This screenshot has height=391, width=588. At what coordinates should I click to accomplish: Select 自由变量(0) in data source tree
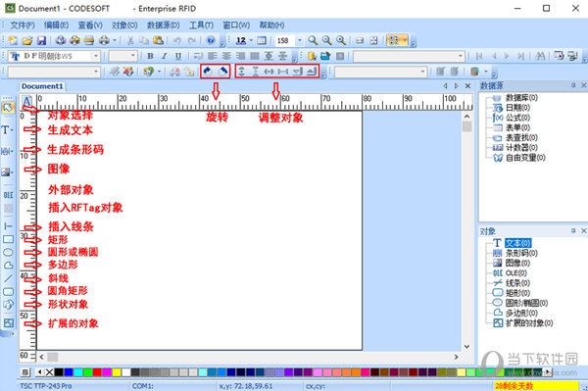tap(525, 158)
